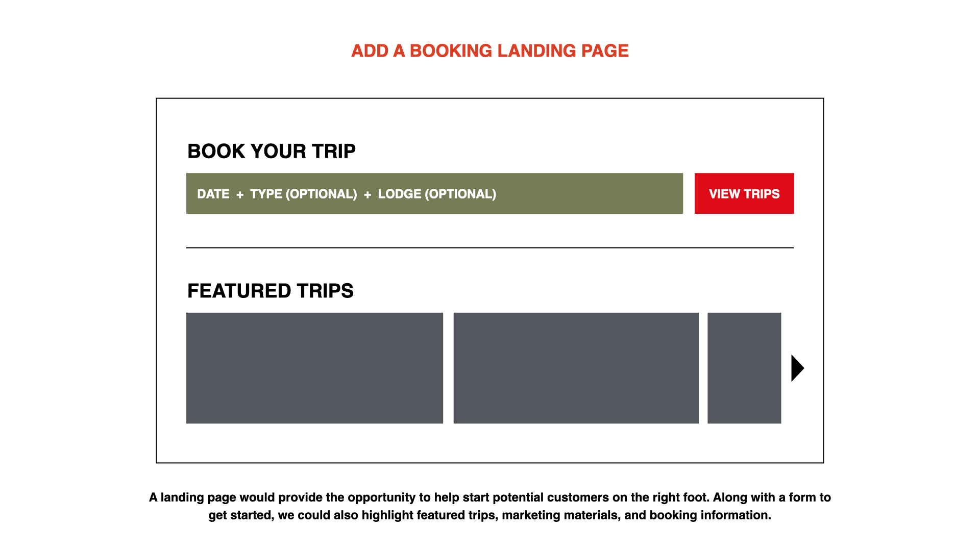The width and height of the screenshot is (980, 551).
Task: Choose the TYPE (OPTIONAL) filter
Action: tap(303, 194)
